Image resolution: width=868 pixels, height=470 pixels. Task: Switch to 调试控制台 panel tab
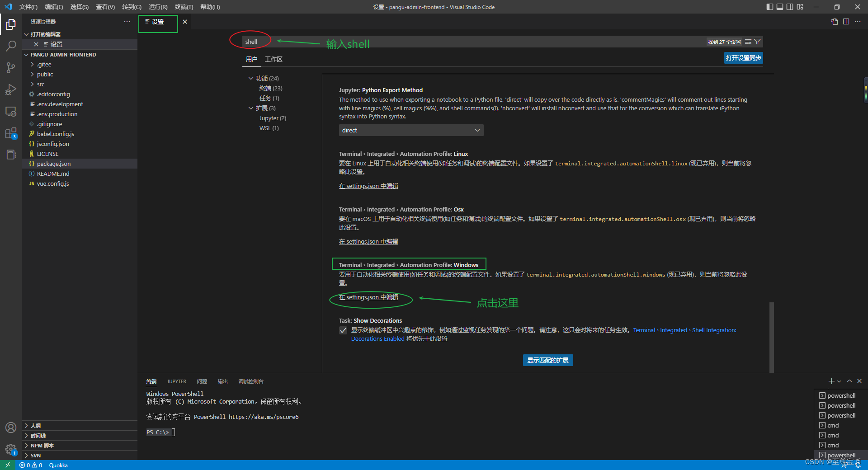click(251, 381)
